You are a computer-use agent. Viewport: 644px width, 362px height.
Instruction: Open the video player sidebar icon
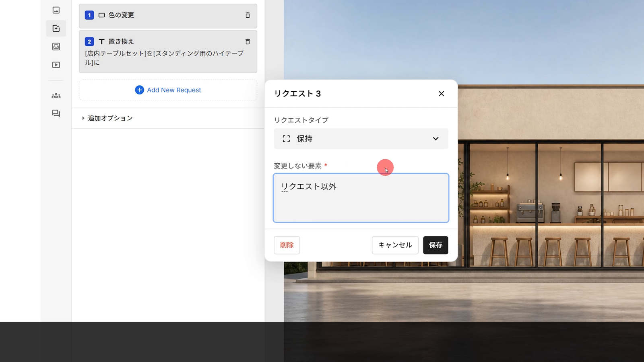[x=56, y=65]
